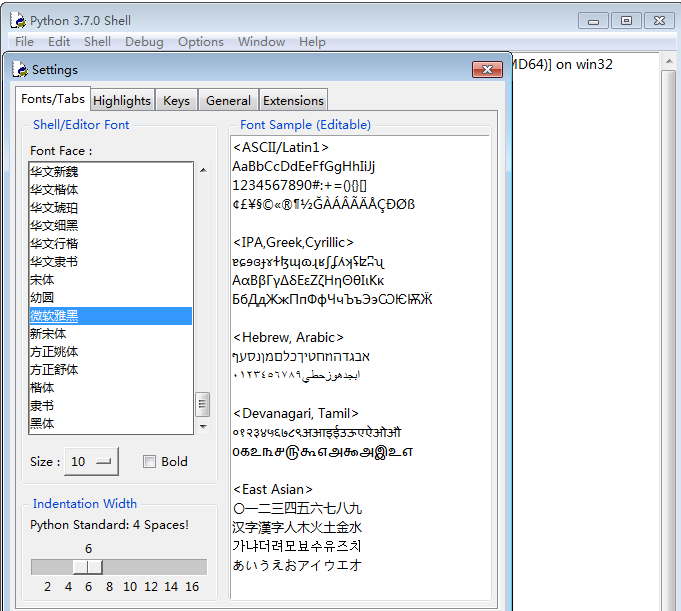Switch to the Extensions tab

coord(293,100)
